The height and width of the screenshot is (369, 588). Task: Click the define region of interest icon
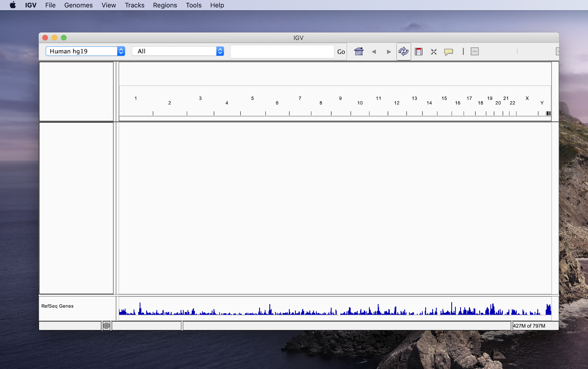click(x=419, y=52)
